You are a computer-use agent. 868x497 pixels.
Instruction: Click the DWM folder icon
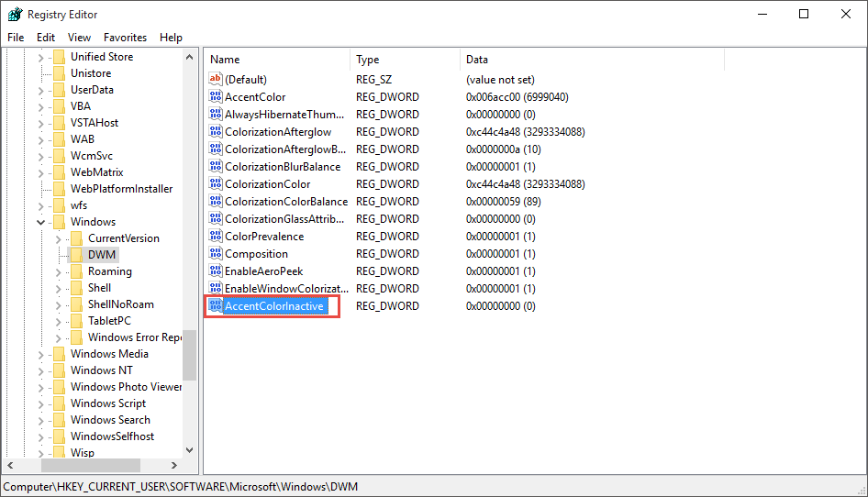(77, 255)
